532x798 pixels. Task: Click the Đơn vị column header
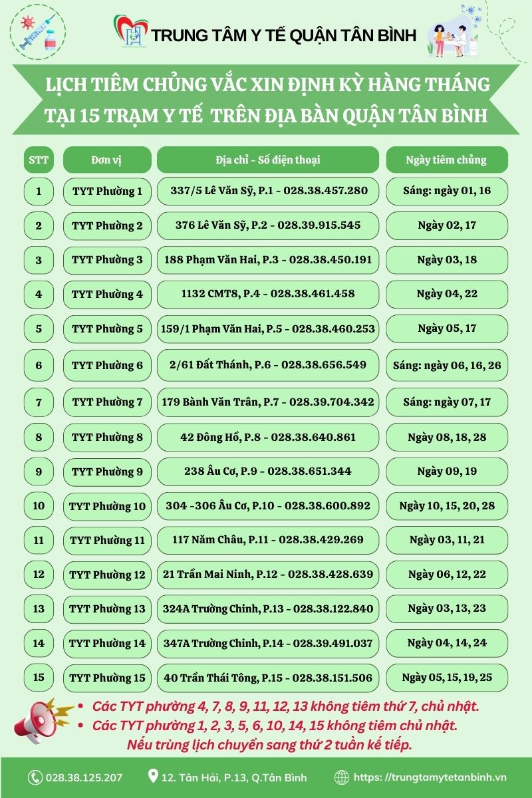click(x=107, y=160)
